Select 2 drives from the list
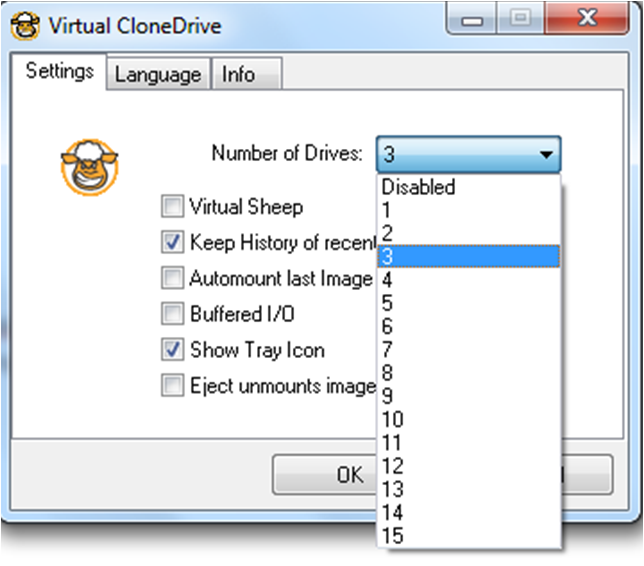Viewport: 644px width, 566px height. [469, 233]
